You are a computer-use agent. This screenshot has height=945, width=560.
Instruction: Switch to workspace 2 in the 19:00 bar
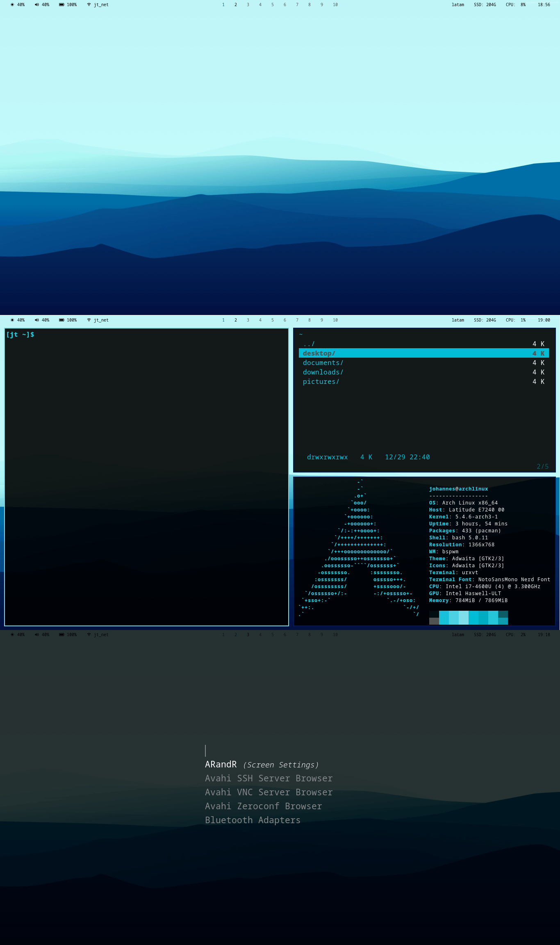point(236,320)
